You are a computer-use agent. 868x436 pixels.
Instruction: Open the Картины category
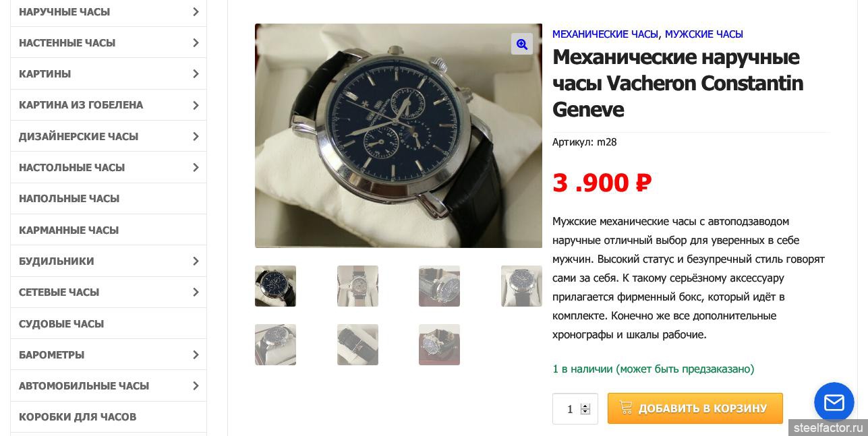(45, 73)
